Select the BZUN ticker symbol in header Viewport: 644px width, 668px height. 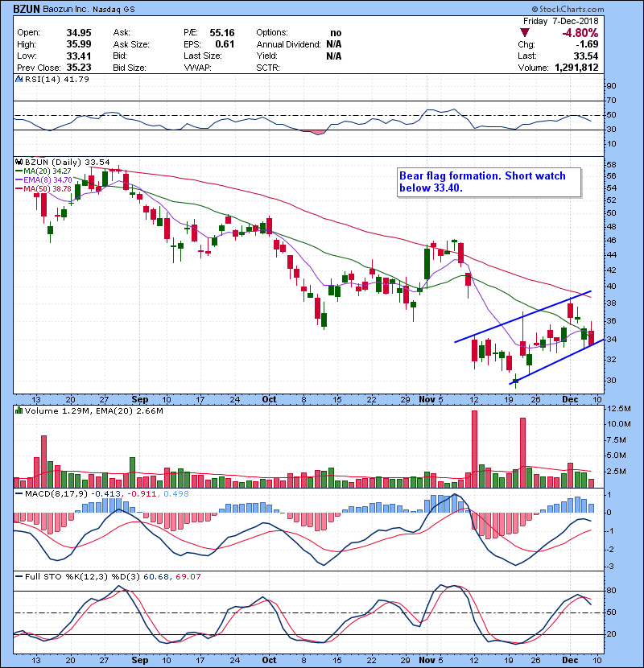[27, 9]
